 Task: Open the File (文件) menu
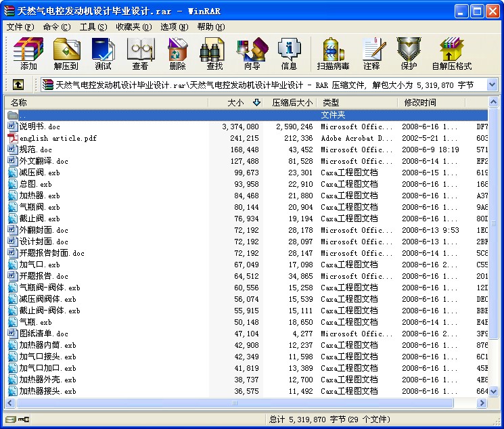click(x=20, y=27)
